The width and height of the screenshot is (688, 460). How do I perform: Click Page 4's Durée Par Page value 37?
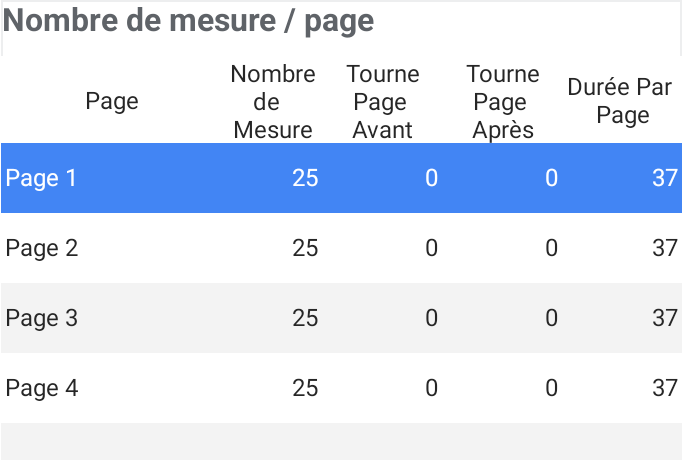[665, 388]
